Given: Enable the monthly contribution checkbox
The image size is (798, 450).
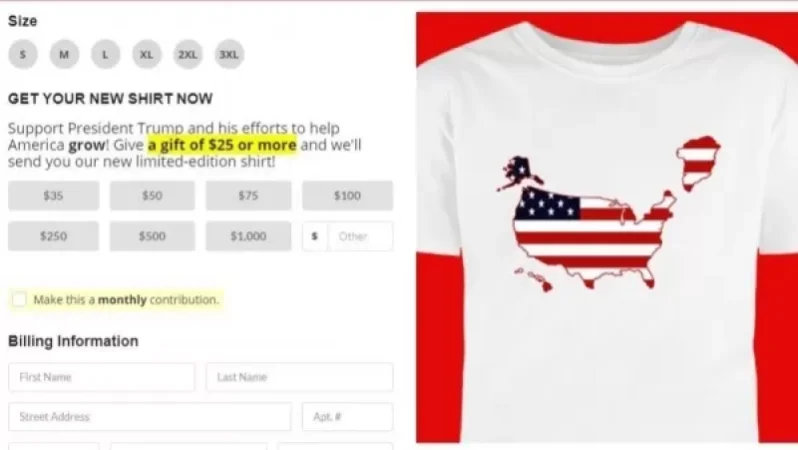Looking at the screenshot, I should point(19,299).
